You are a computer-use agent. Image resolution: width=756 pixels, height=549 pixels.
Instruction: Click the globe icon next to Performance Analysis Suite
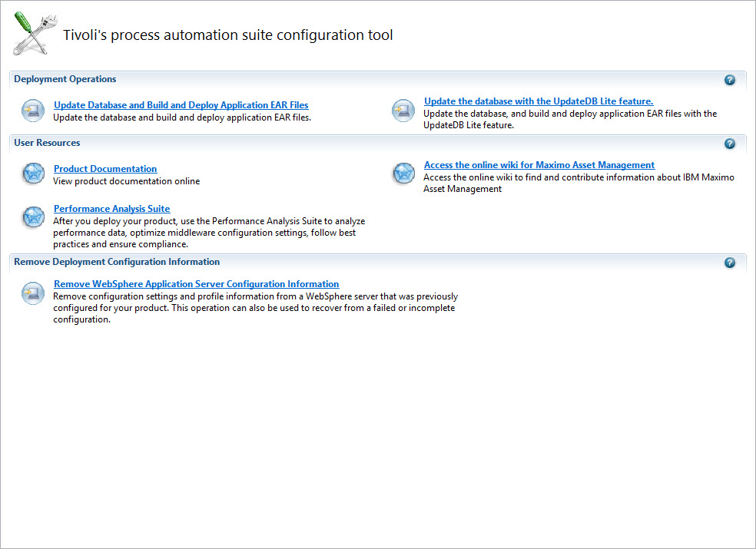pos(33,217)
